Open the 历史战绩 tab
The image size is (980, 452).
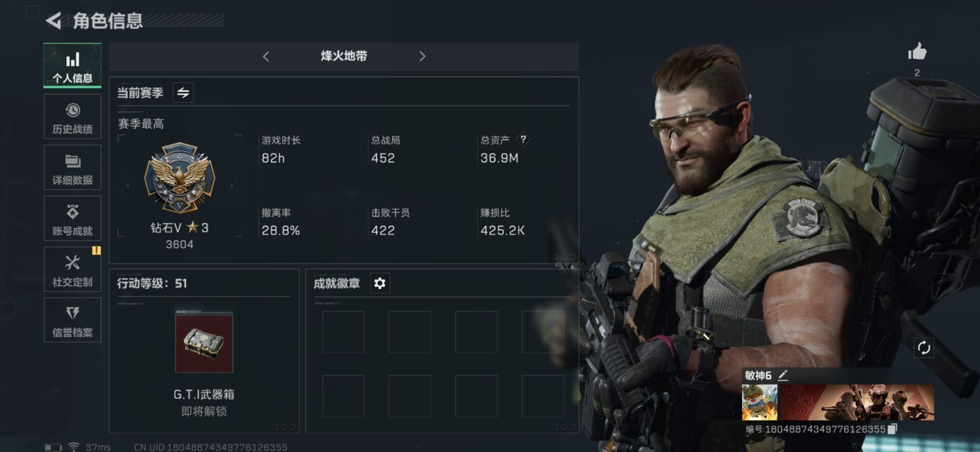pos(72,116)
